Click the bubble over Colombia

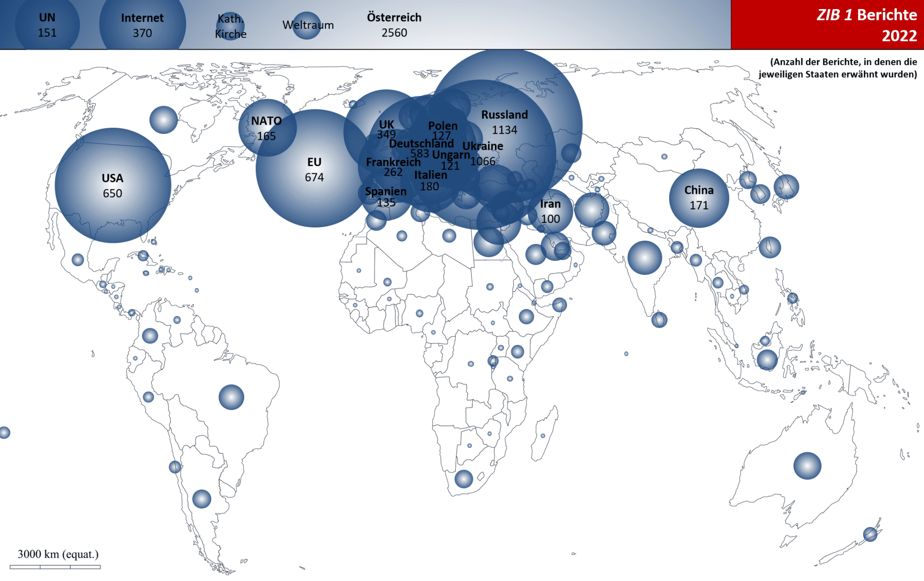(x=150, y=336)
